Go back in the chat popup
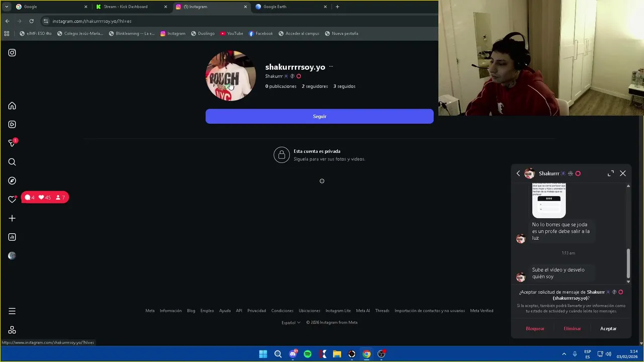 click(x=518, y=173)
